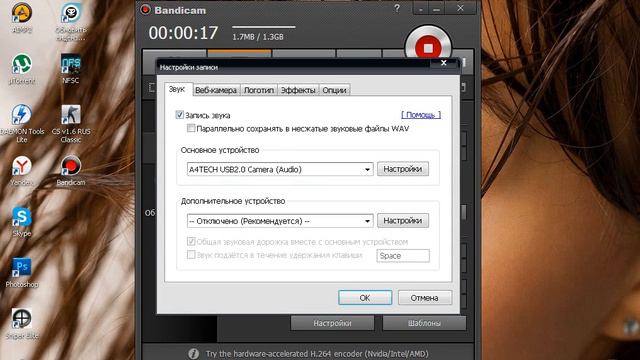Click Настройки button in Bandicam main window

click(332, 323)
